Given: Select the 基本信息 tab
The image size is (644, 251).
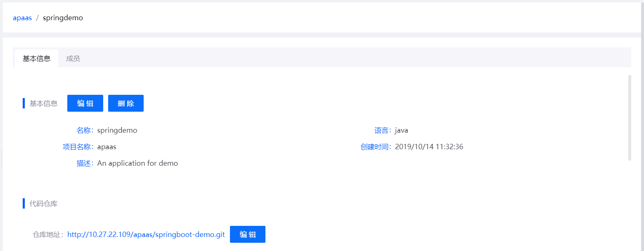Looking at the screenshot, I should [x=36, y=59].
